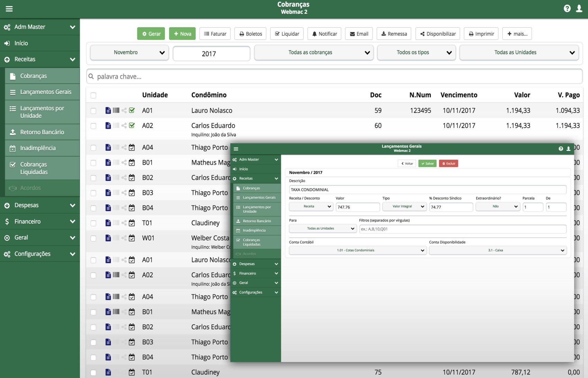Click the calendar check icon for unit B01
This screenshot has width=588, height=378.
pyautogui.click(x=132, y=163)
